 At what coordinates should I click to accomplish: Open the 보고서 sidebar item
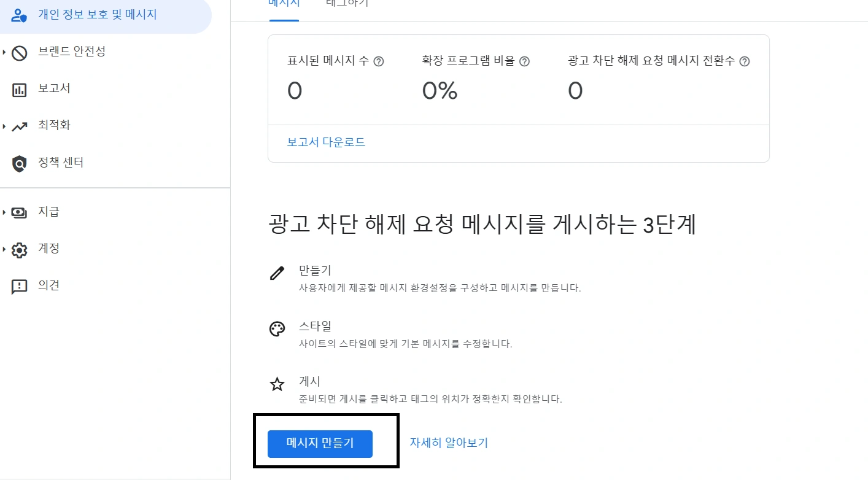tap(54, 88)
